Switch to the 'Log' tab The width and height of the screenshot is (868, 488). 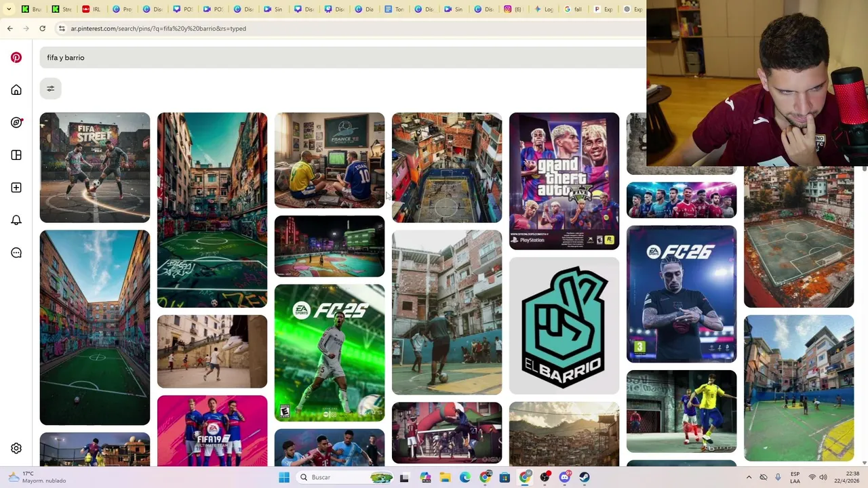544,9
